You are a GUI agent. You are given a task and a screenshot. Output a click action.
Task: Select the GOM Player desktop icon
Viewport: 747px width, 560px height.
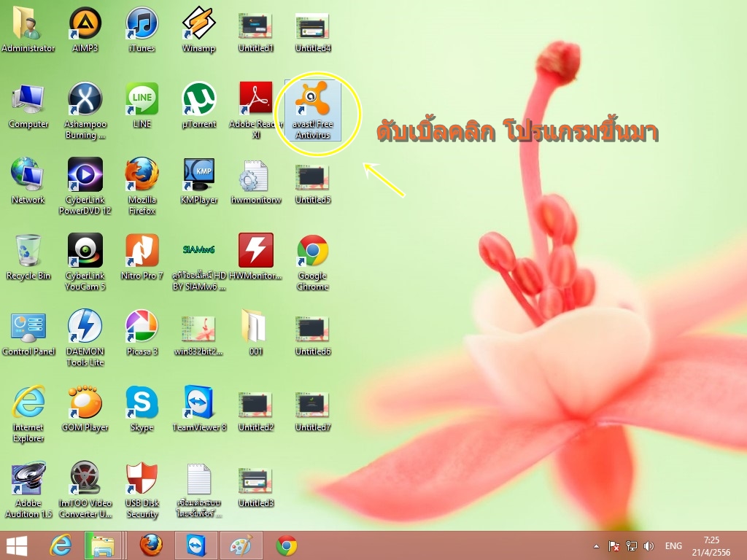tap(85, 408)
